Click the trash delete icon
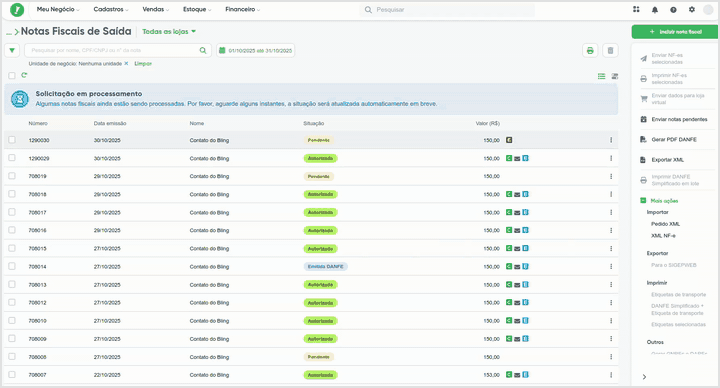Viewport: 720px width, 388px height. tap(610, 51)
